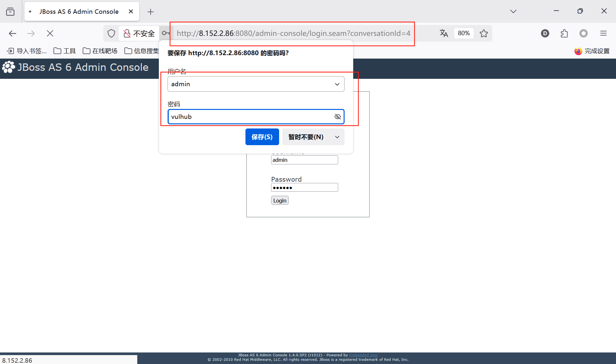Click the Firefox View icon
This screenshot has height=364, width=616.
pos(10,12)
